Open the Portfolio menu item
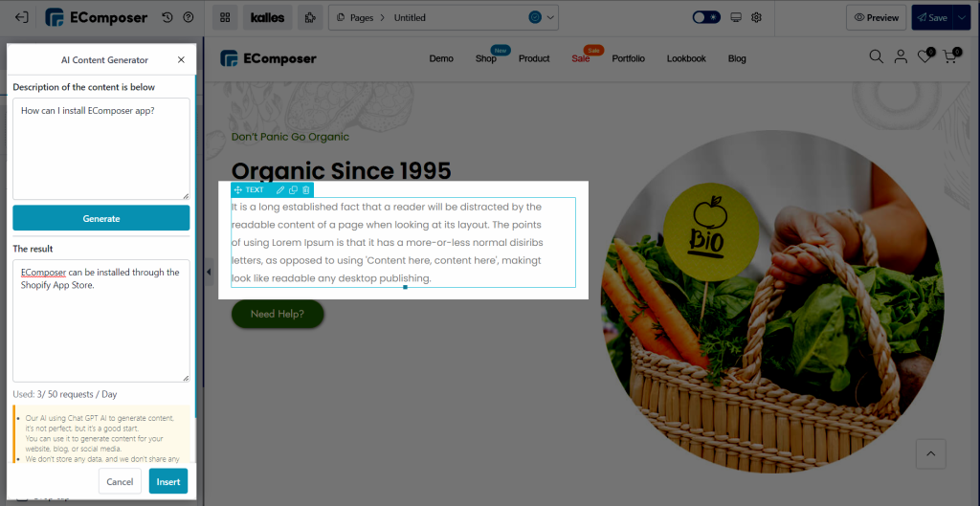980x506 pixels. coord(628,58)
